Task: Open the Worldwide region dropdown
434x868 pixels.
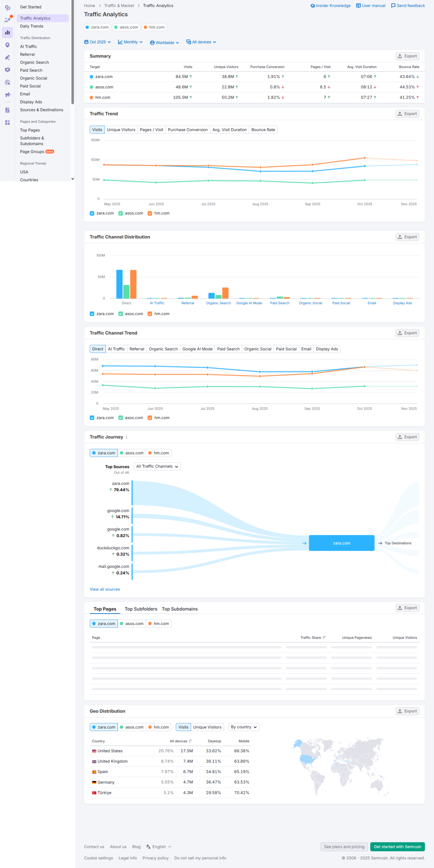Action: click(165, 43)
